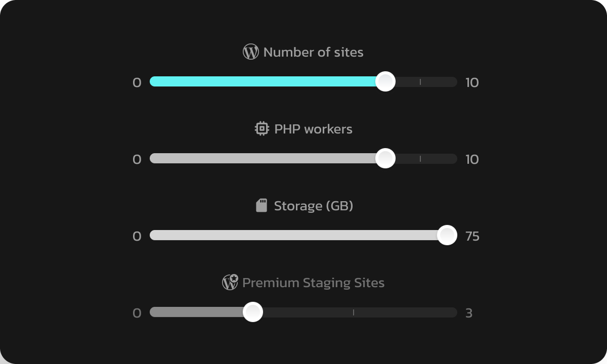Viewport: 607px width, 364px height.
Task: Click the Storage (GB) label text
Action: pyautogui.click(x=313, y=206)
